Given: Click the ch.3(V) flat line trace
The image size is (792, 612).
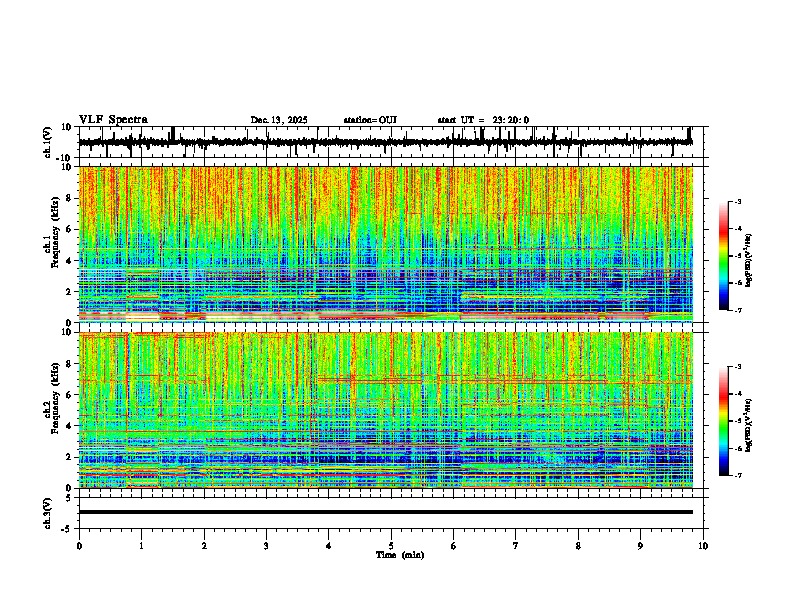Looking at the screenshot, I should (386, 512).
